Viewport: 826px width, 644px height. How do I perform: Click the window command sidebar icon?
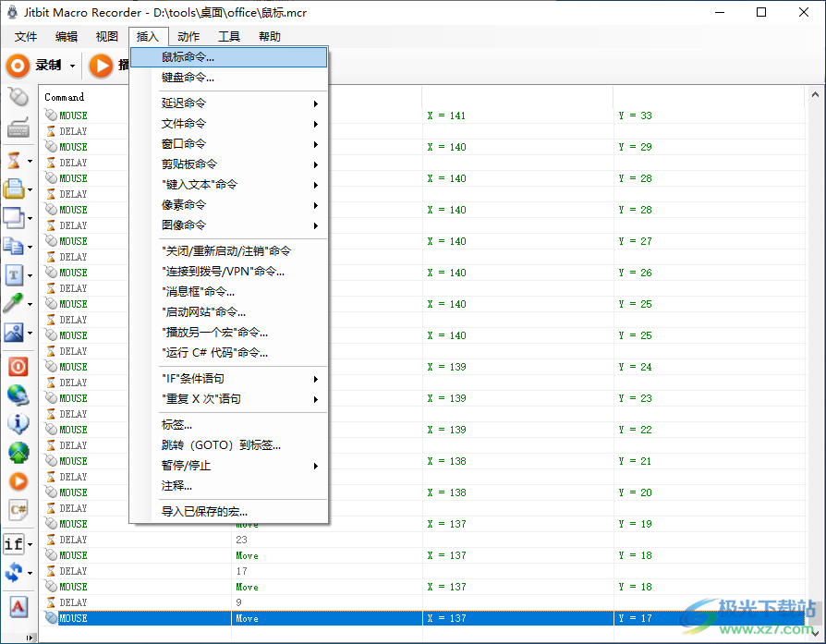tap(14, 217)
